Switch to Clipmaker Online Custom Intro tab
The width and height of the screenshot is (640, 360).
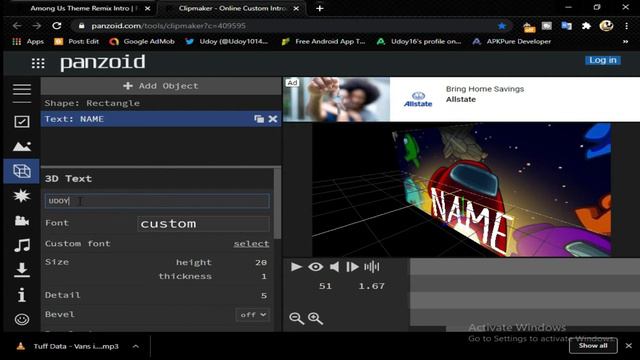pos(233,8)
